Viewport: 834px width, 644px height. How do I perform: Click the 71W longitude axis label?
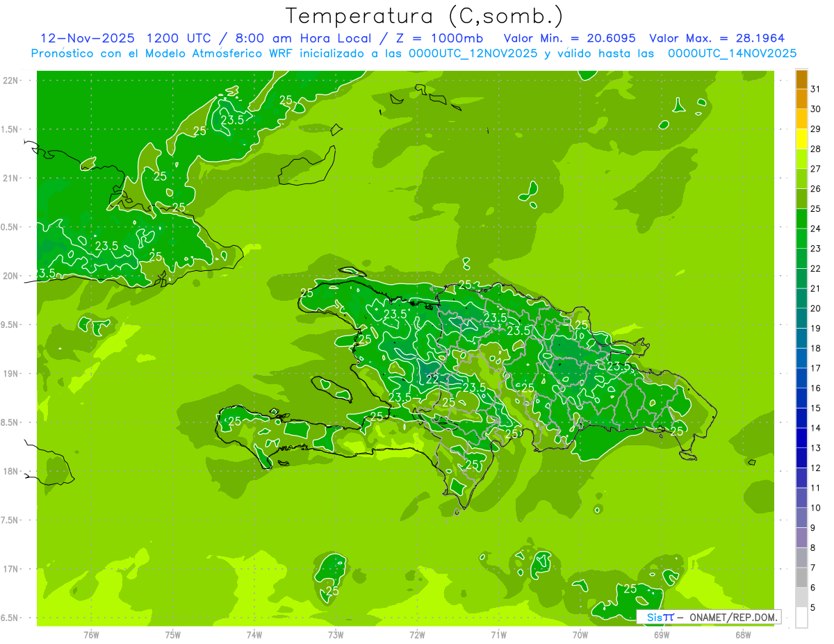point(498,635)
